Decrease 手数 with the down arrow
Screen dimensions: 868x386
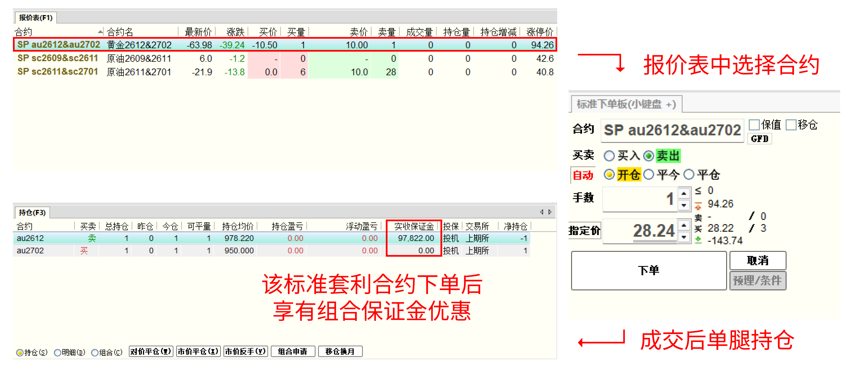[x=684, y=205]
